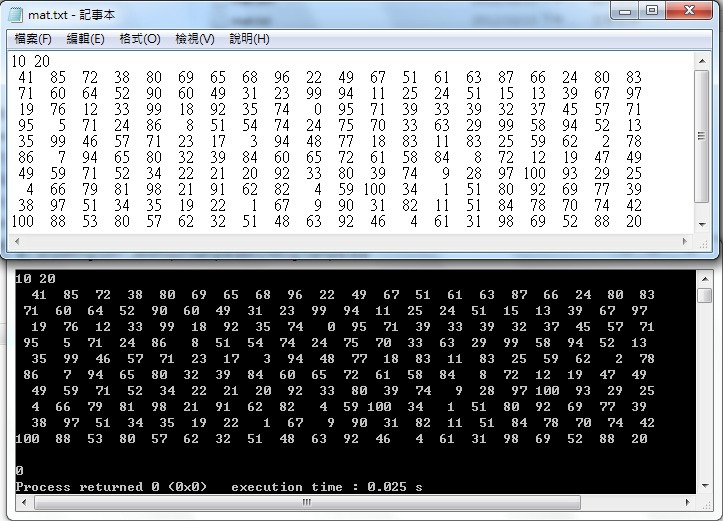Image resolution: width=723 pixels, height=521 pixels.
Task: Click the Notepad icon in the mat.txt title bar
Action: click(16, 15)
